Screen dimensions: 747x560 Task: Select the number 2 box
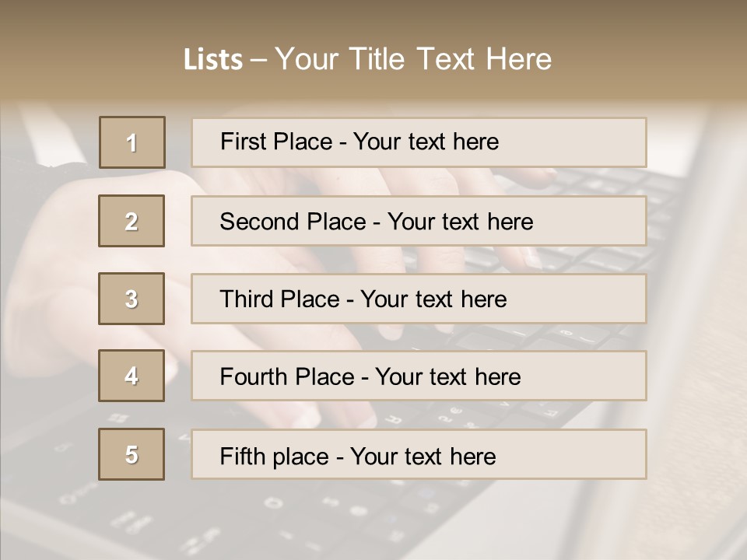(132, 221)
